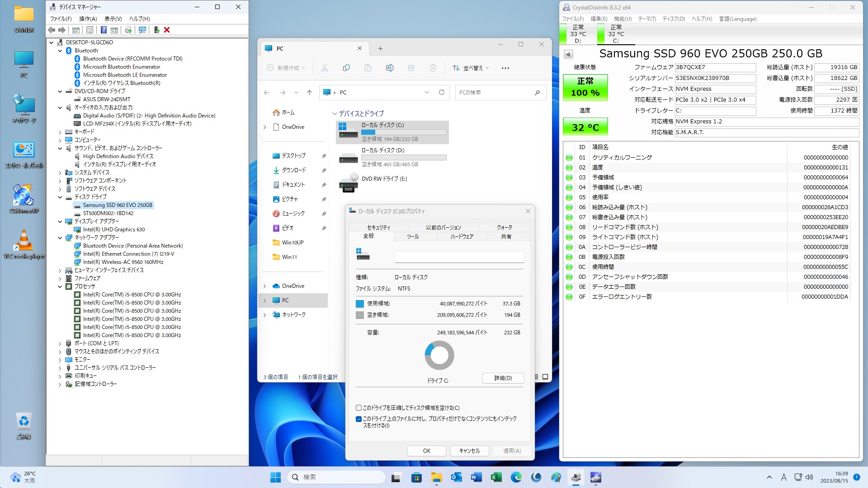
Task: Uncheck the index file contents checkbox
Action: click(x=359, y=419)
